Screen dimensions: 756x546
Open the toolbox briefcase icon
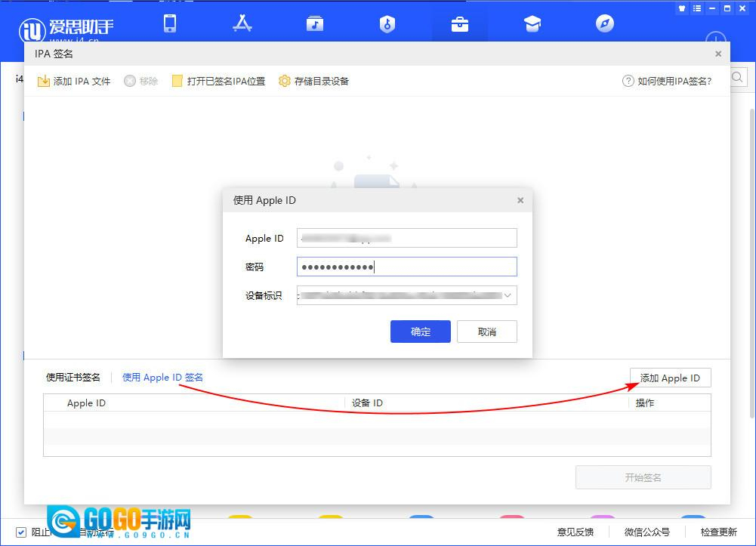pos(459,23)
